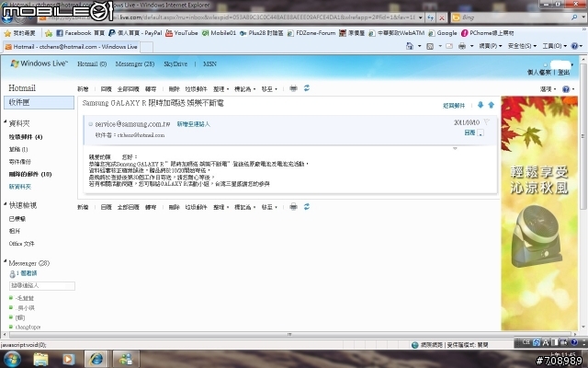Click the IE feeds icon
Image resolution: width=588 pixels, height=368 pixels.
430,46
